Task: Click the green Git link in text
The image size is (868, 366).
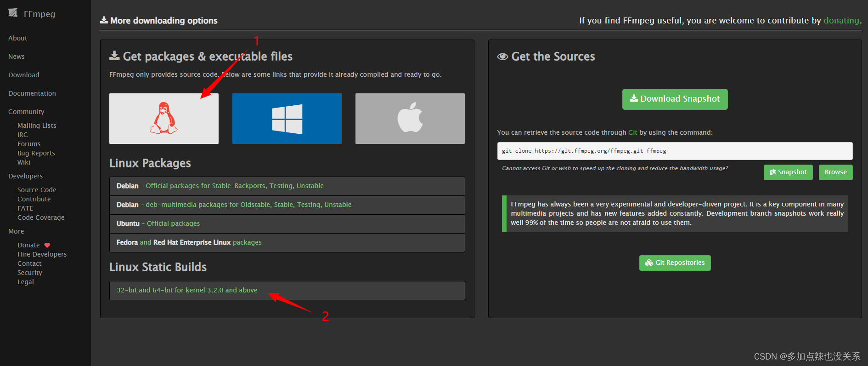Action: coord(632,132)
